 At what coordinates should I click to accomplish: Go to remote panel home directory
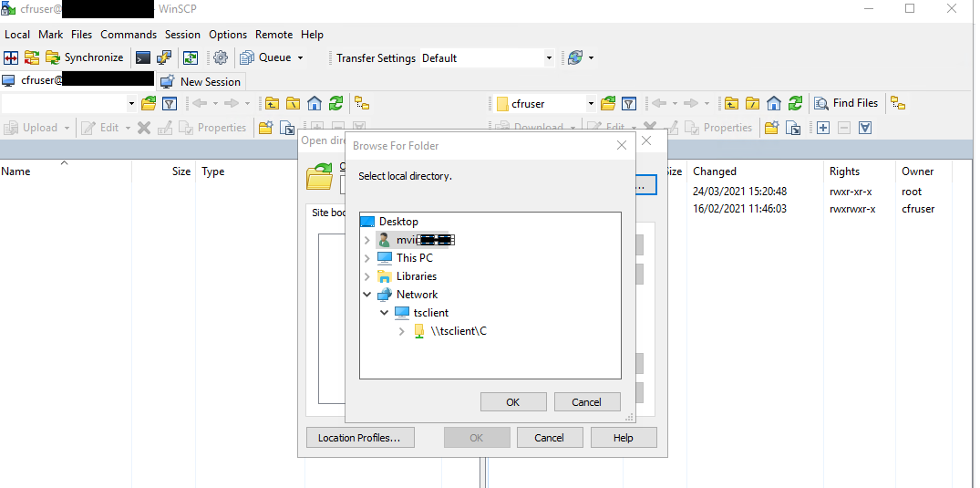774,103
